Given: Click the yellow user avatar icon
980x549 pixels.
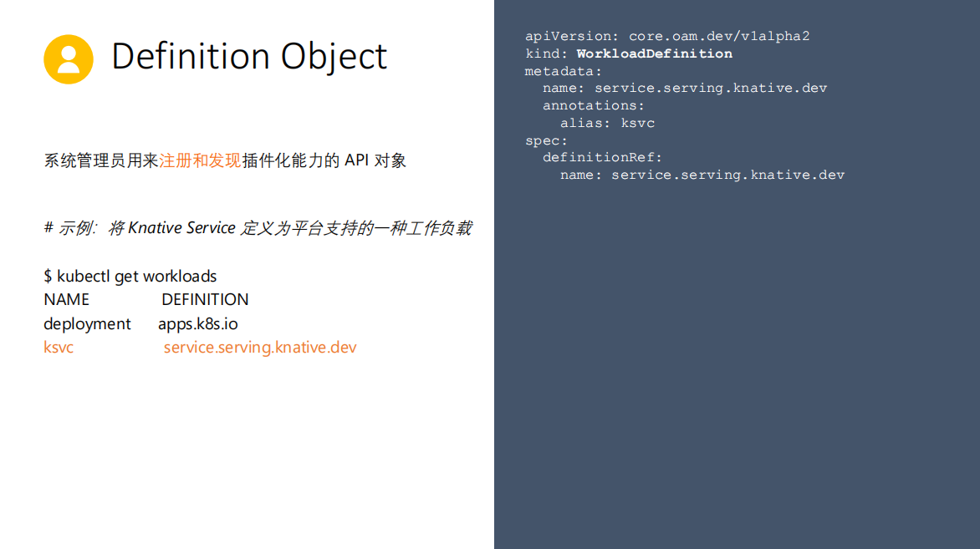Looking at the screenshot, I should [x=69, y=59].
